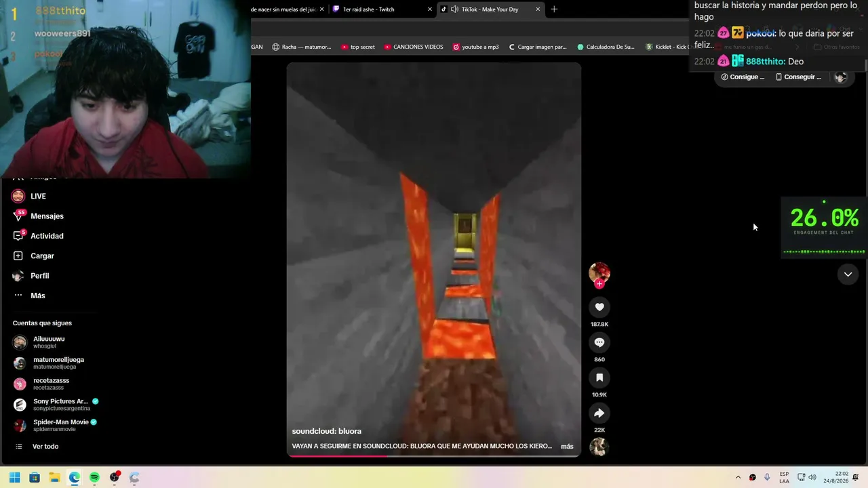This screenshot has height=488, width=868.
Task: Open volume control in system tray
Action: (x=812, y=477)
